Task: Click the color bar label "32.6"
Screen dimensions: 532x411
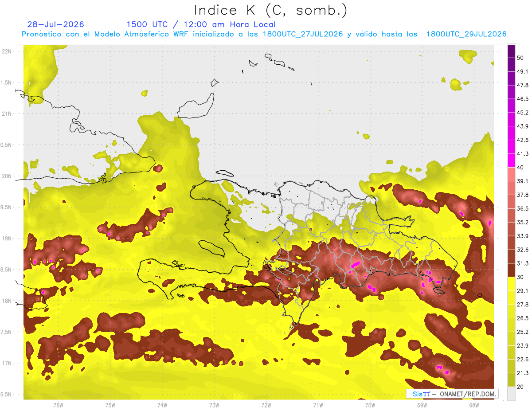Action: [x=523, y=250]
